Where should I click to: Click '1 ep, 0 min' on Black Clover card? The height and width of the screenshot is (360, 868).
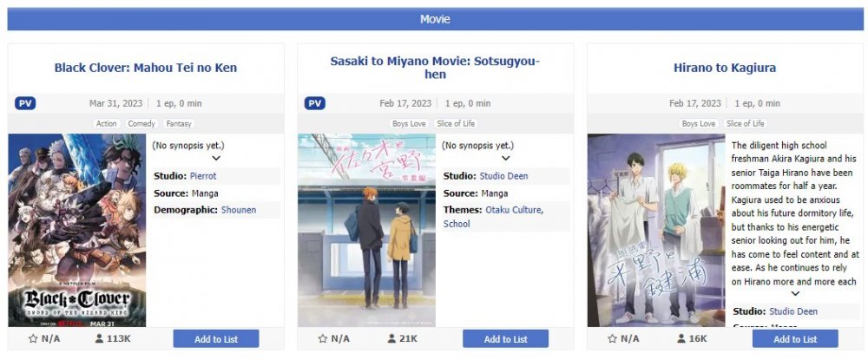(179, 103)
